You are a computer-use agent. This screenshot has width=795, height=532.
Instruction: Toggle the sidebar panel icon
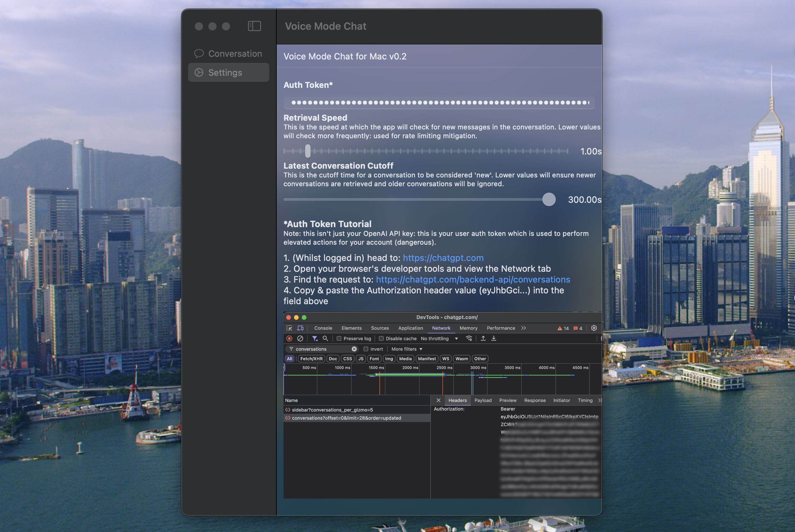(254, 26)
